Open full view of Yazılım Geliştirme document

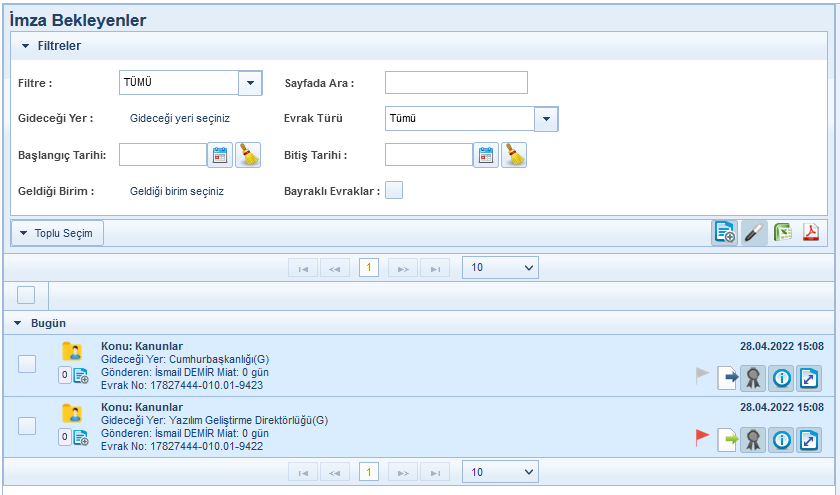click(809, 439)
